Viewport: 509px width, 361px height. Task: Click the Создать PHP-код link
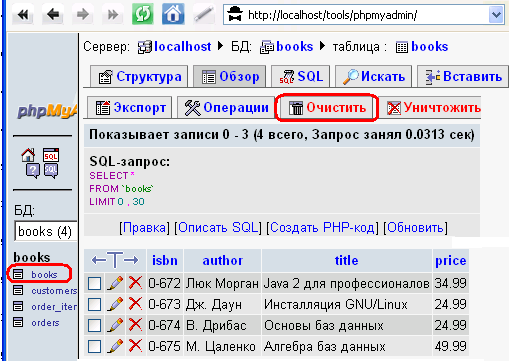[x=322, y=228]
